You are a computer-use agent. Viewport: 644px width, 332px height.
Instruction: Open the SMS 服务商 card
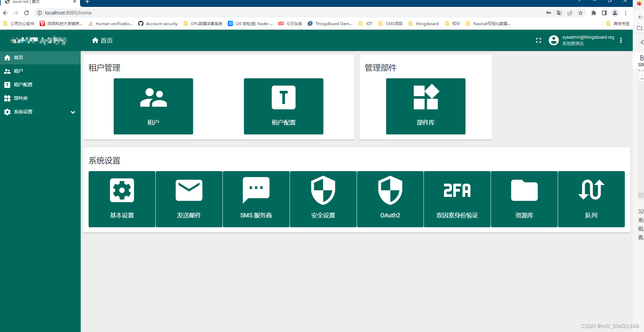pyautogui.click(x=256, y=199)
